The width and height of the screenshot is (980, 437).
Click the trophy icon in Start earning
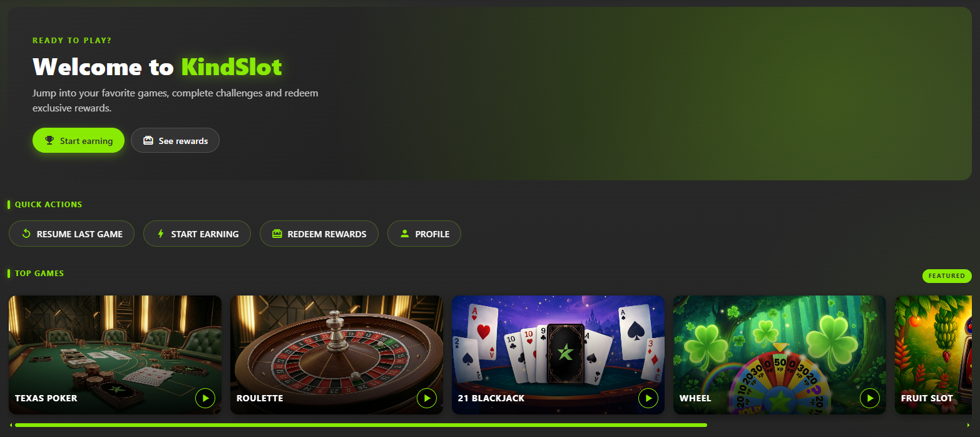50,140
